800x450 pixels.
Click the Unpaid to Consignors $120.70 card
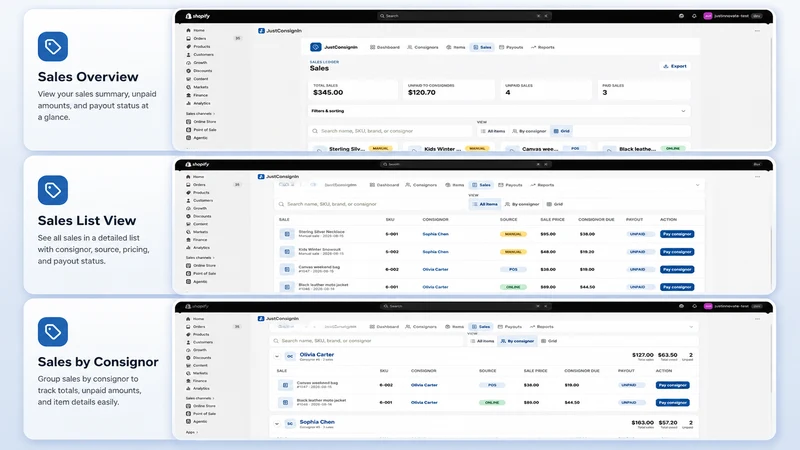pos(448,90)
